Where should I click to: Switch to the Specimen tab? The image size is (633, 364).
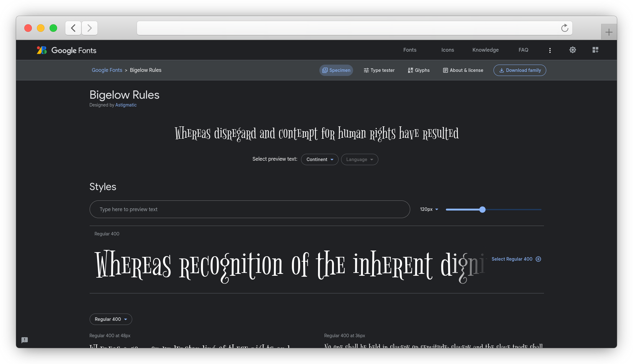(336, 70)
